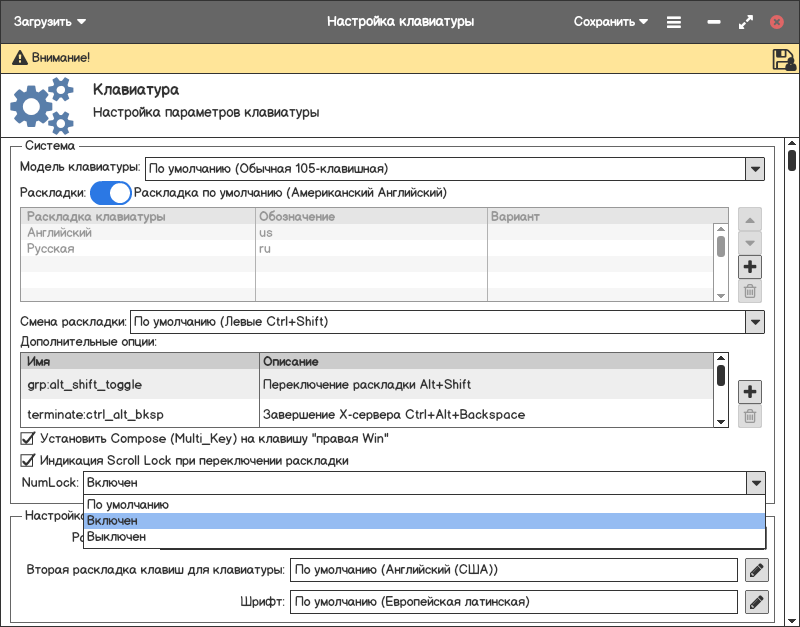Image resolution: width=800 pixels, height=627 pixels.
Task: Move selected layout down with arrow button
Action: click(750, 242)
